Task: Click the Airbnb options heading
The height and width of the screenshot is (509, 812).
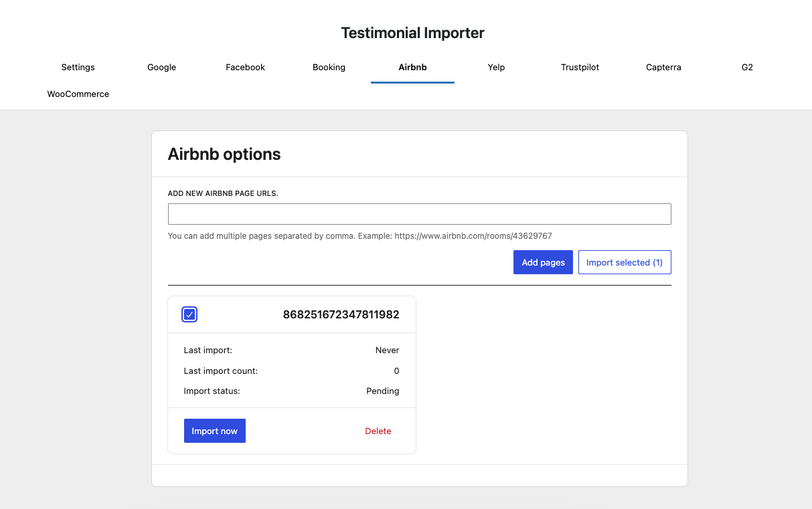Action: (224, 154)
